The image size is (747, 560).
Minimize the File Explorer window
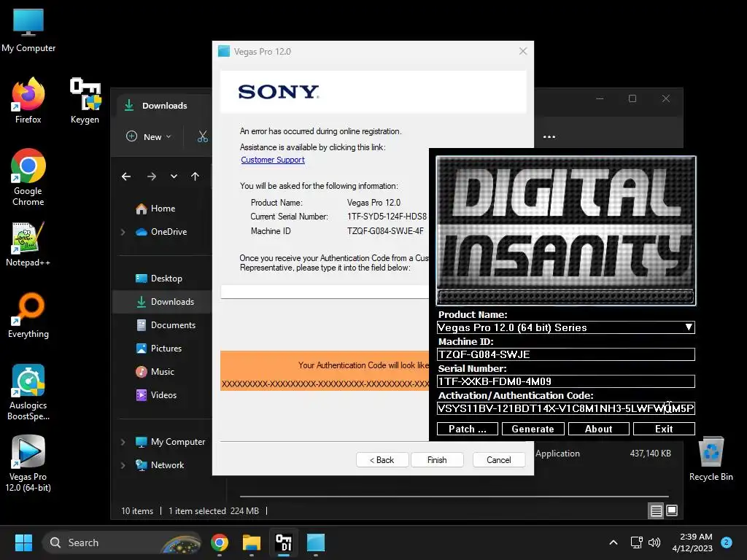(600, 98)
